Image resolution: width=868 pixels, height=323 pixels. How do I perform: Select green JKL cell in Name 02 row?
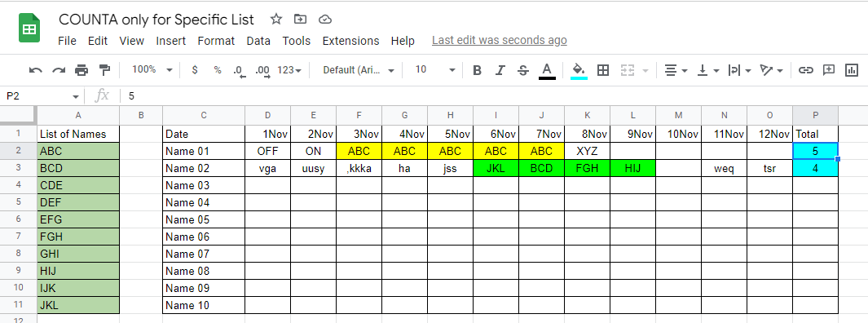coord(496,168)
